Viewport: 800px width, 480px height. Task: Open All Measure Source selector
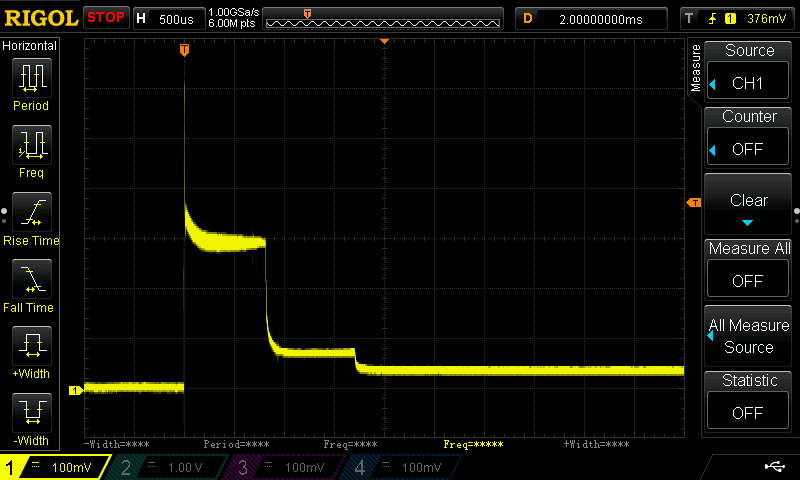click(748, 336)
